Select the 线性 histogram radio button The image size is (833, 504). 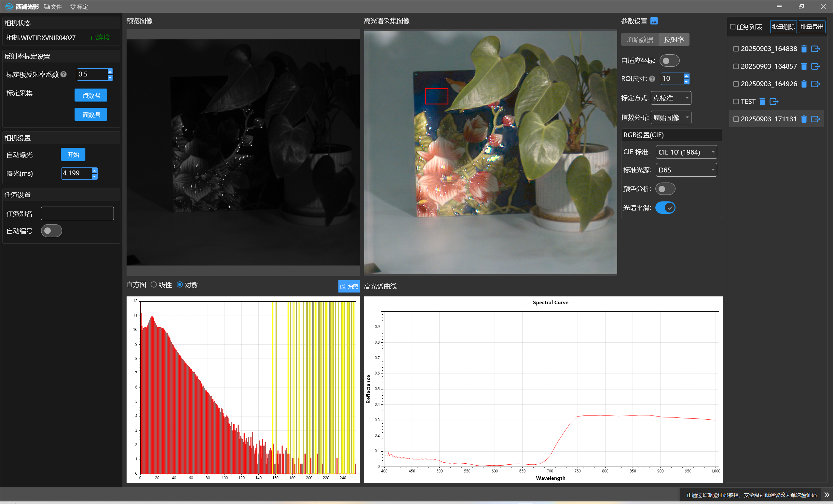click(x=154, y=285)
